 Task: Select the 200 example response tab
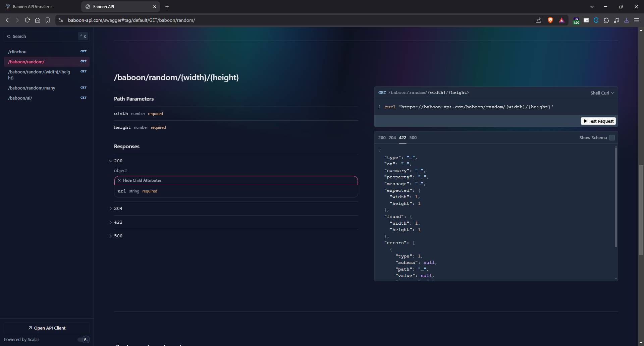pos(382,138)
